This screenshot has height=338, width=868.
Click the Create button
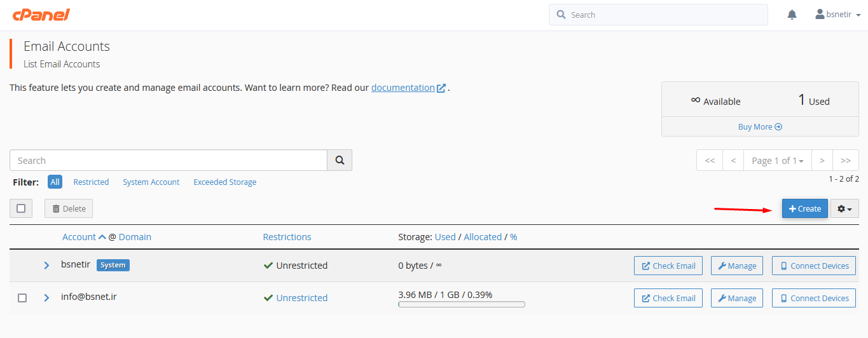pyautogui.click(x=805, y=208)
